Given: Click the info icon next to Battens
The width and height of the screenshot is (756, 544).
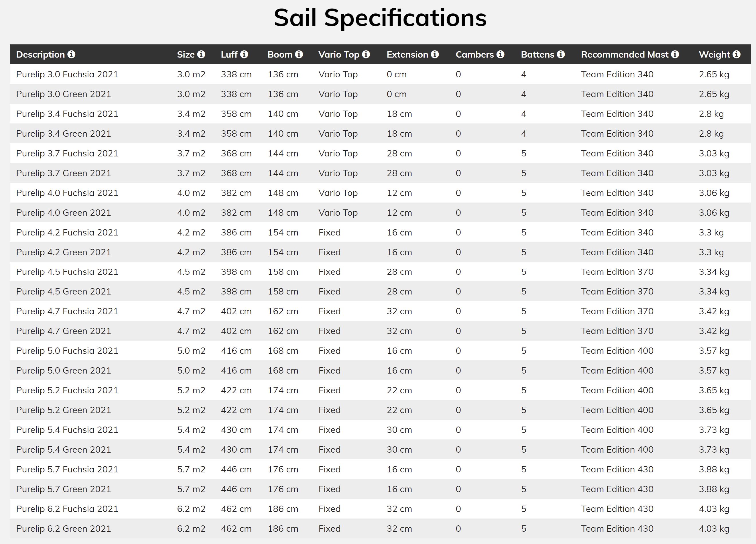Looking at the screenshot, I should point(561,54).
